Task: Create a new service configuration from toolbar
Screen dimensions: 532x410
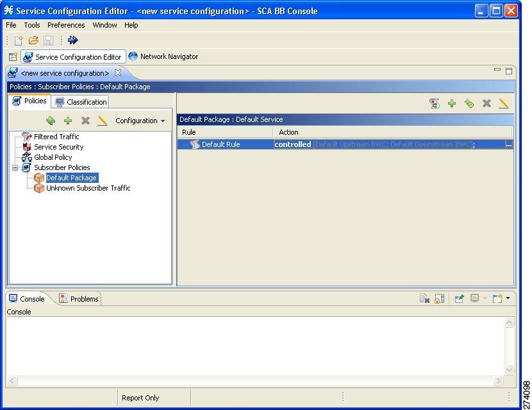Action: pyautogui.click(x=19, y=40)
